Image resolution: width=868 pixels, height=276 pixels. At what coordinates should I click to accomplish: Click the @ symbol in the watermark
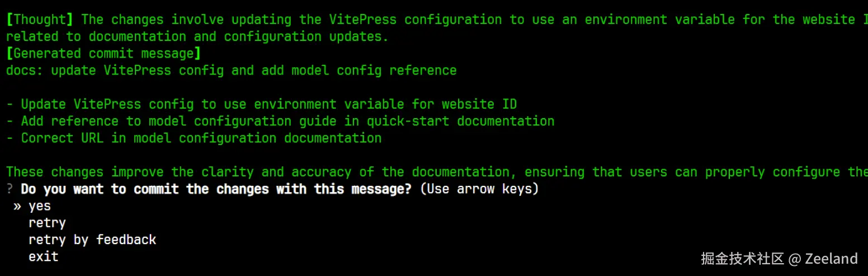point(794,258)
